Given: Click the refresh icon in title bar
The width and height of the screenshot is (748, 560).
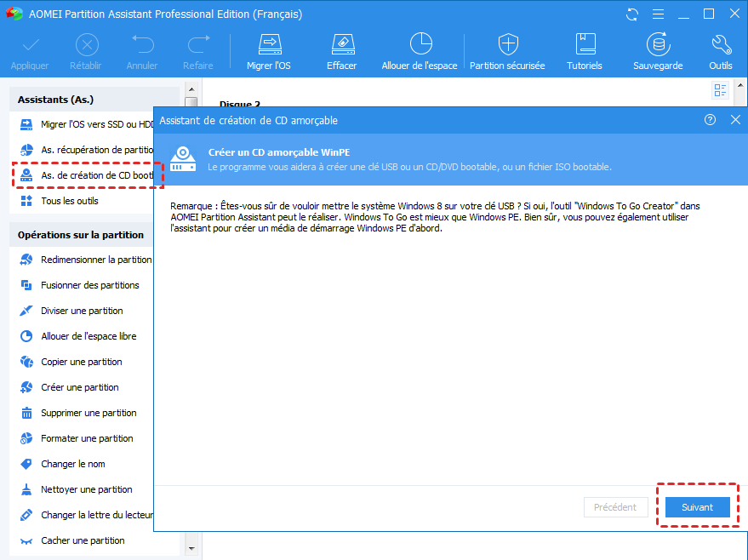Looking at the screenshot, I should 632,14.
